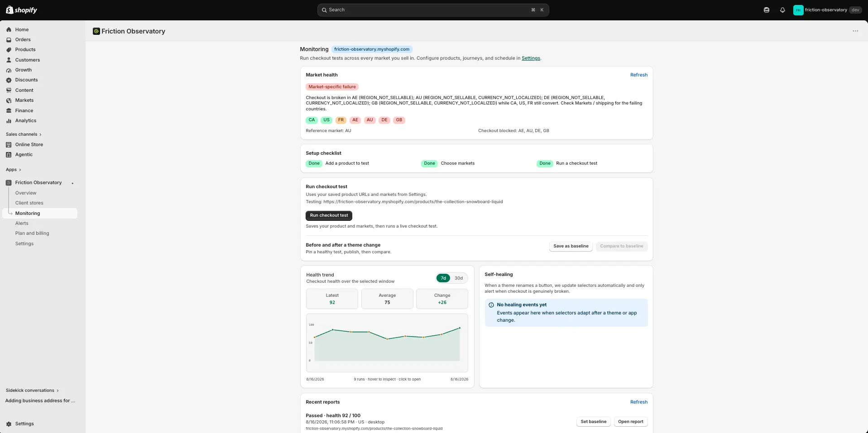The width and height of the screenshot is (868, 433).
Task: Click the Sidekick assistant icon in top bar
Action: click(x=767, y=10)
